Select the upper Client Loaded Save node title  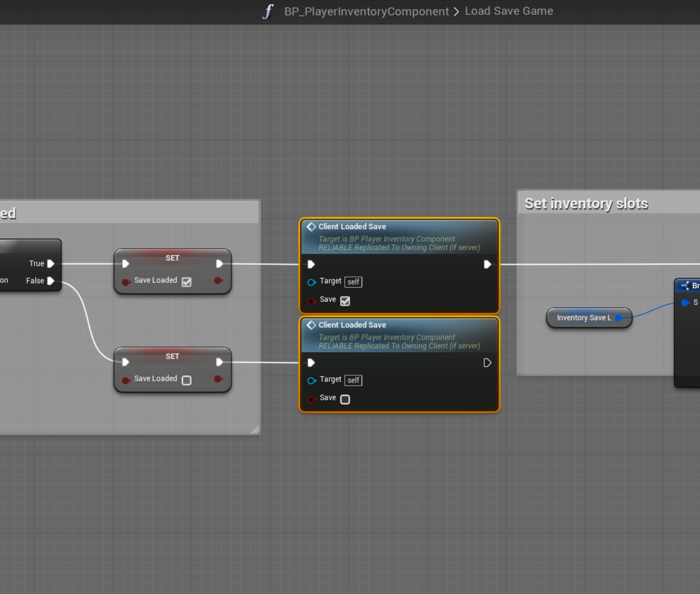tap(352, 227)
